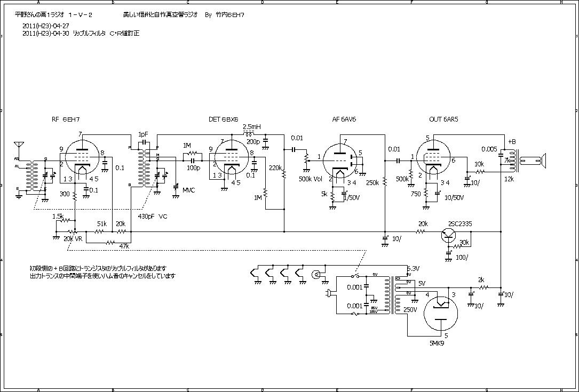Click the 0.005 capacitor value
The height and width of the screenshot is (392, 579).
(489, 149)
